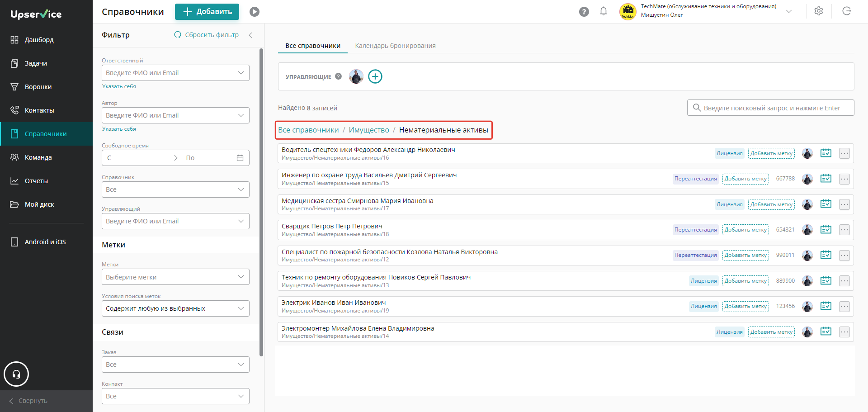Open the Справочник filter dropdown
Image resolution: width=868 pixels, height=412 pixels.
pyautogui.click(x=175, y=189)
